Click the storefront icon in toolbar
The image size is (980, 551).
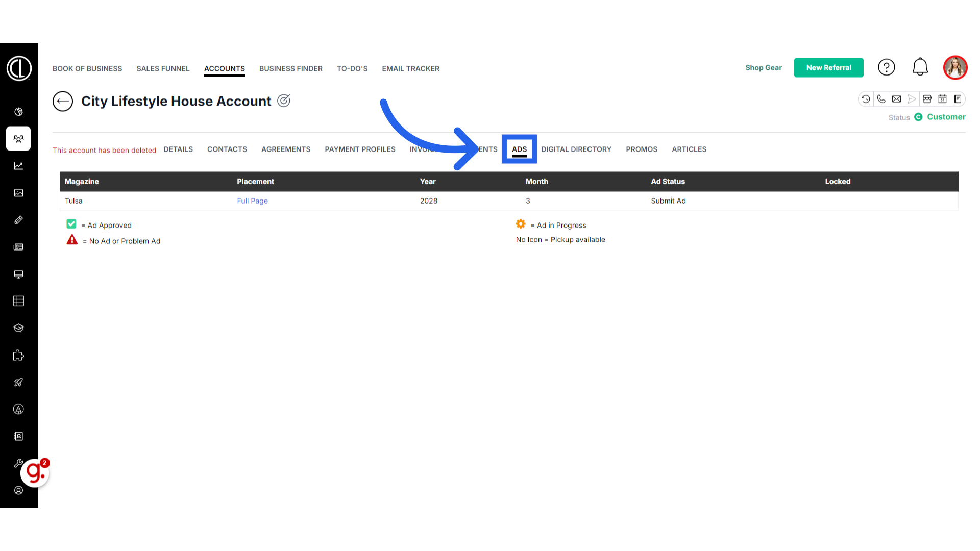click(x=927, y=99)
